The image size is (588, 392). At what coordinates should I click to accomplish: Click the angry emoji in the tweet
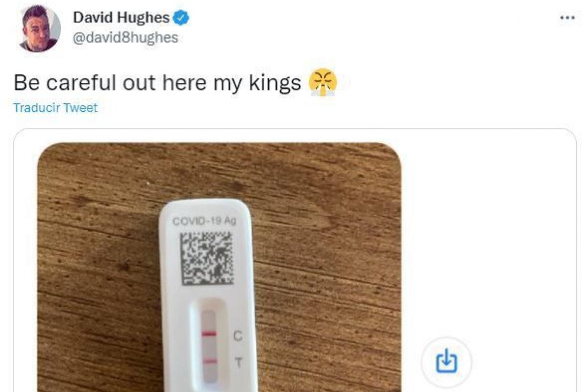pos(323,82)
